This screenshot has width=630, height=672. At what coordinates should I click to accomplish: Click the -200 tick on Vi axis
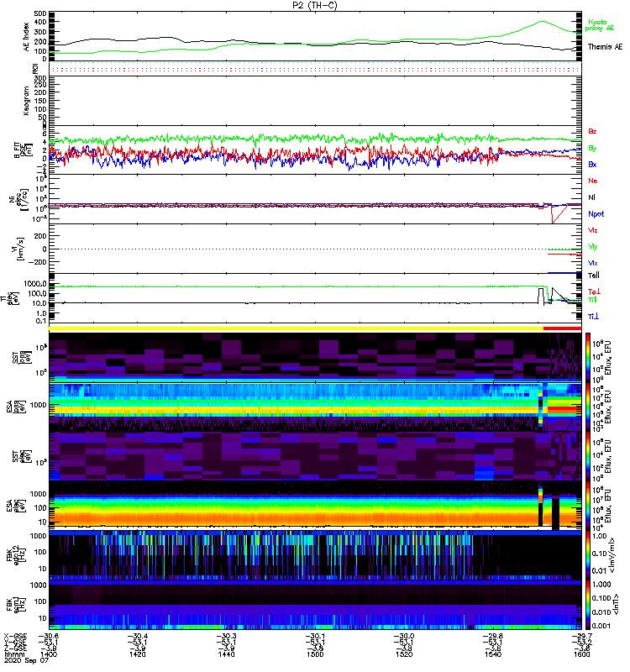click(38, 262)
